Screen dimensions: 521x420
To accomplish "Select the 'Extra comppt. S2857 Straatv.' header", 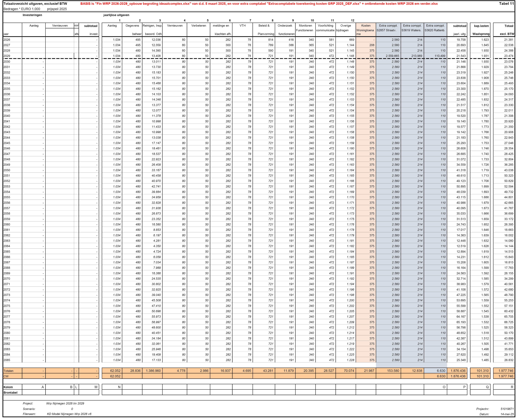I will (x=388, y=28).
